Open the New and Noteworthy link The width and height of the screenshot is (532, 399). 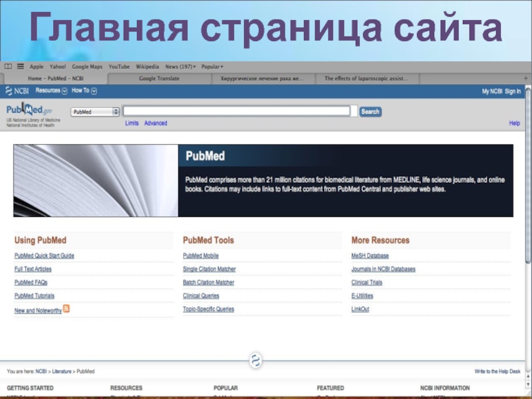coord(38,311)
